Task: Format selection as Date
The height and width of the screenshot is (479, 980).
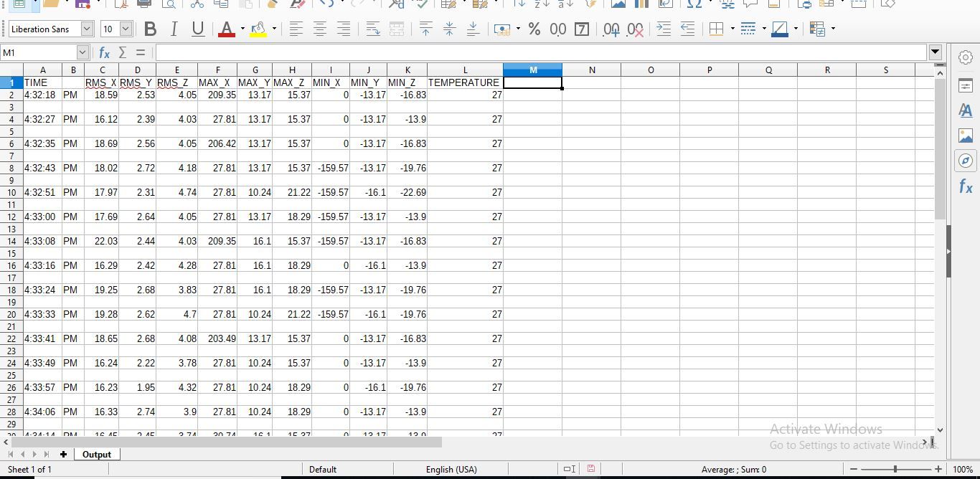Action: [582, 29]
